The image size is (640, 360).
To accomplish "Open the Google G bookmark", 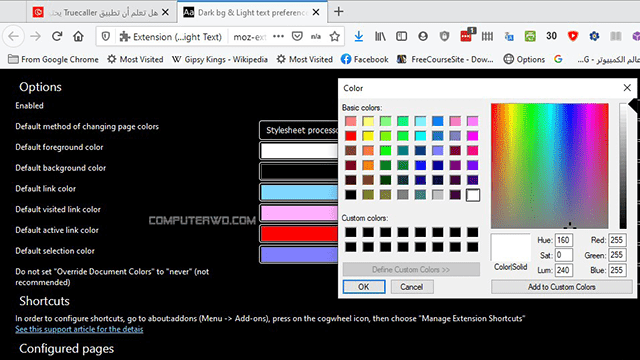I will pyautogui.click(x=558, y=59).
